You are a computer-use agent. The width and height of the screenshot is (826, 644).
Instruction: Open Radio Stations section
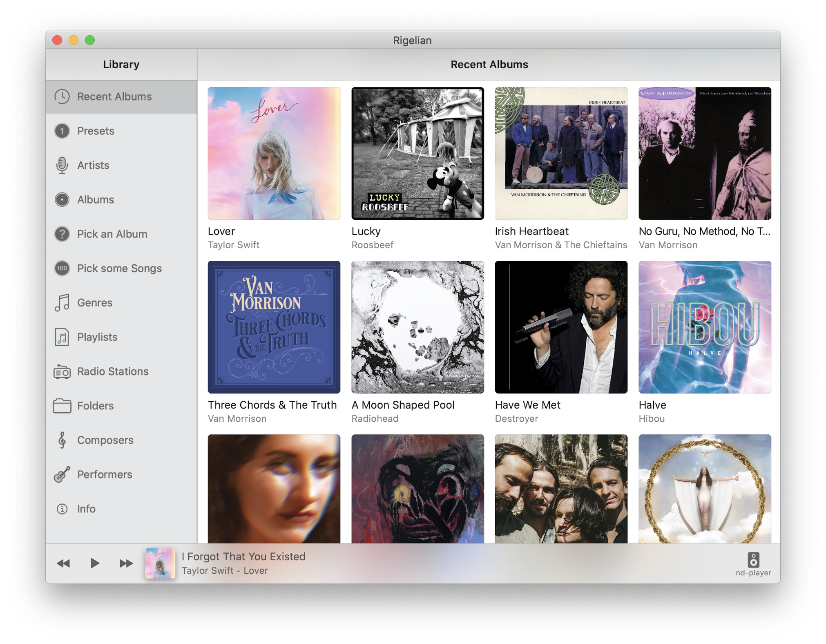[x=121, y=371]
